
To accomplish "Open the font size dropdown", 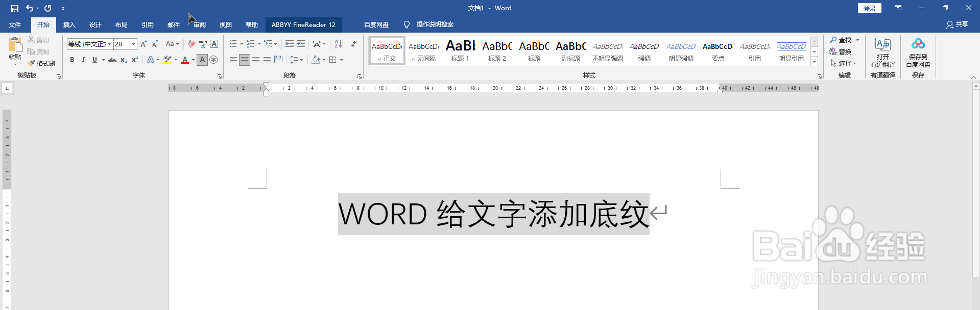I will pos(134,44).
